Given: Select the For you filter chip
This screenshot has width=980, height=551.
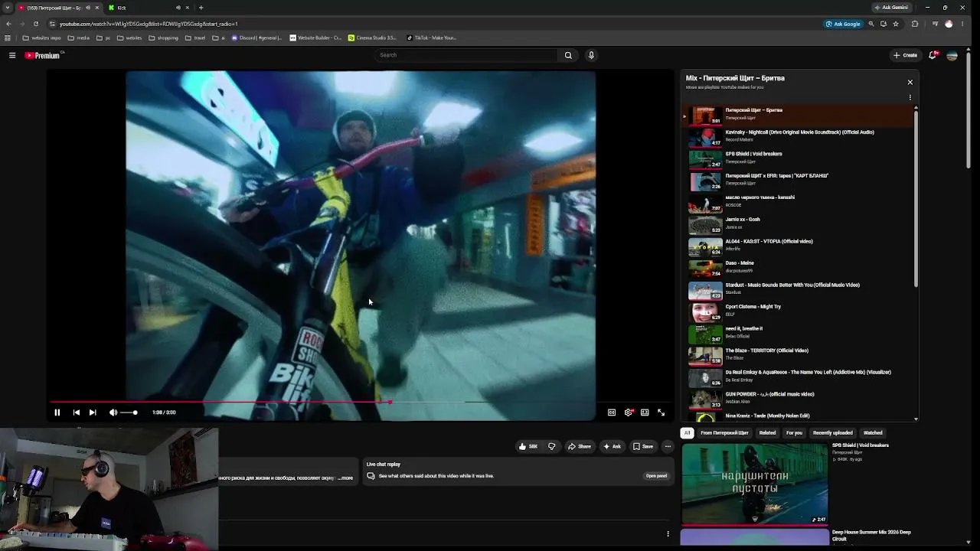Looking at the screenshot, I should [x=794, y=433].
